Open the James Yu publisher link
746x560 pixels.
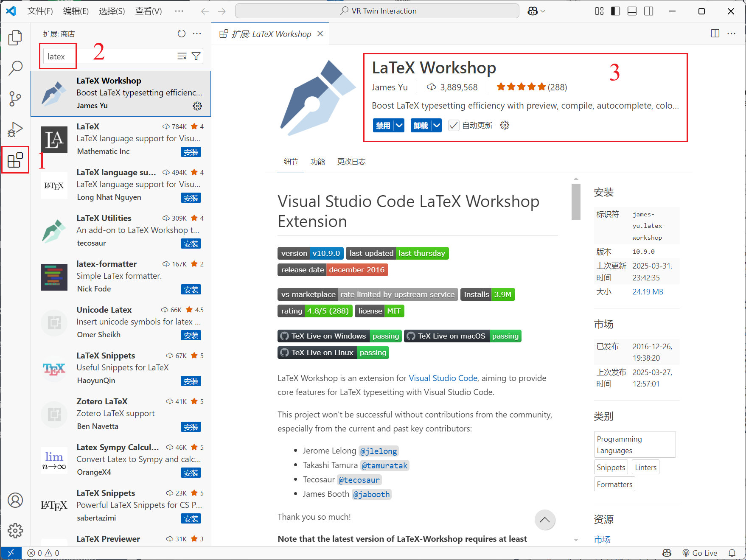(390, 87)
